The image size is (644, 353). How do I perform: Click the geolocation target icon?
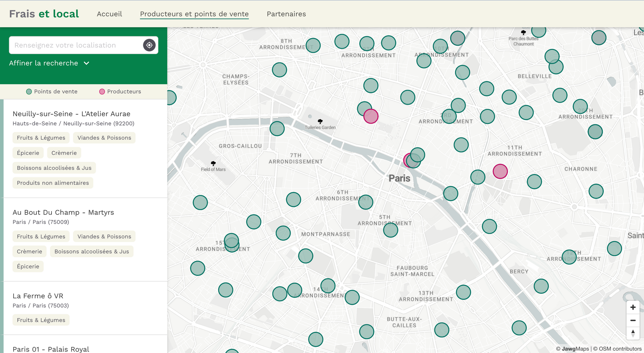[149, 45]
